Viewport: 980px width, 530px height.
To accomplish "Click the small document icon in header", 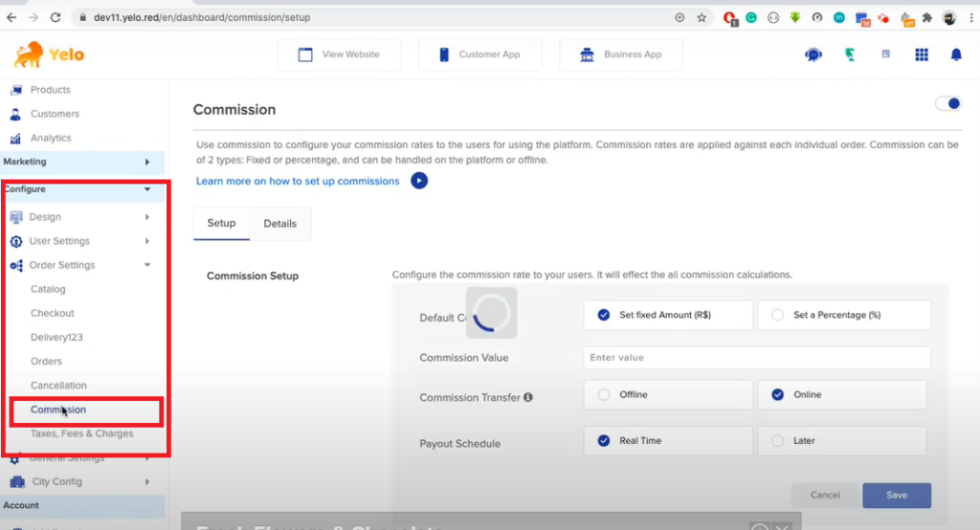I will [x=885, y=55].
